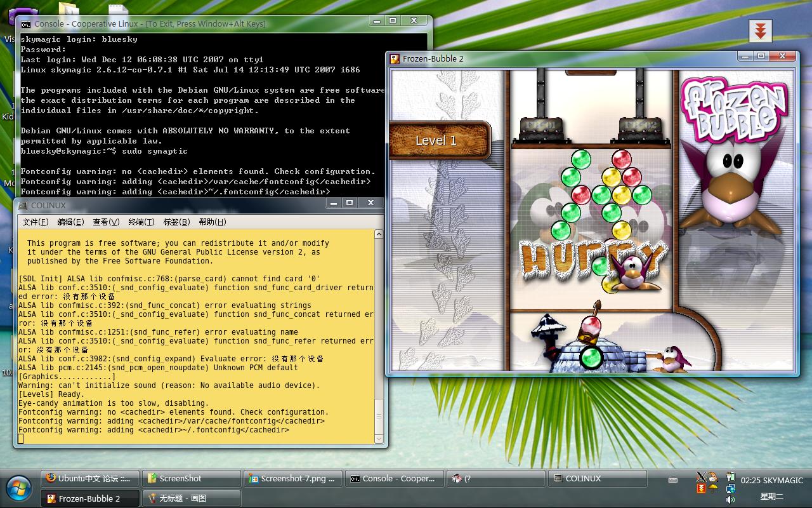Click the red double-arrow desktop widget

pos(760,32)
